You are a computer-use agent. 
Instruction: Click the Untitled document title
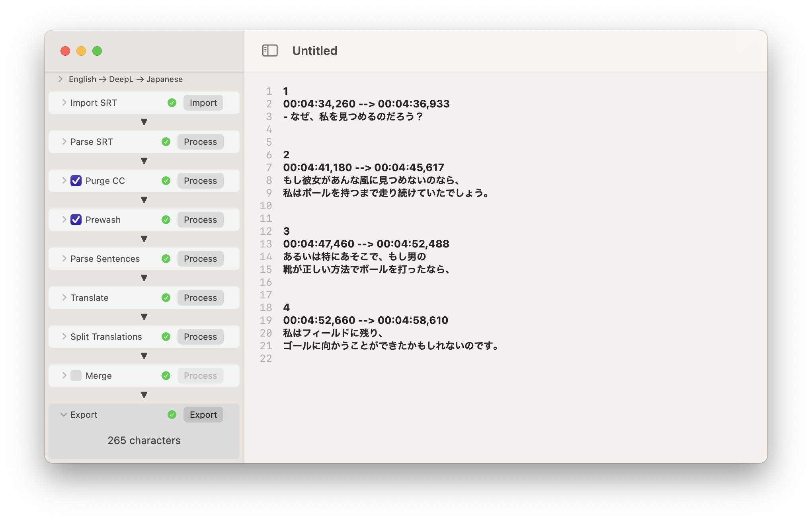[314, 51]
